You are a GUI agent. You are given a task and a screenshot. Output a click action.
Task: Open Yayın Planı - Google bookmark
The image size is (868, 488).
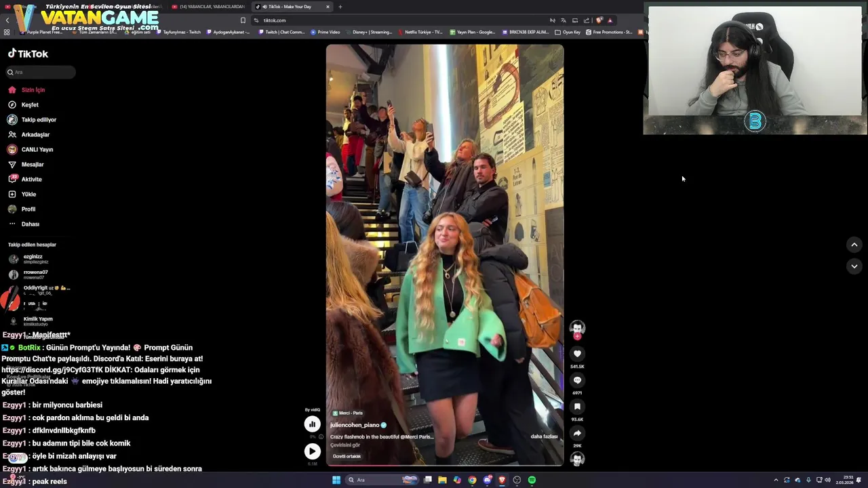(472, 32)
